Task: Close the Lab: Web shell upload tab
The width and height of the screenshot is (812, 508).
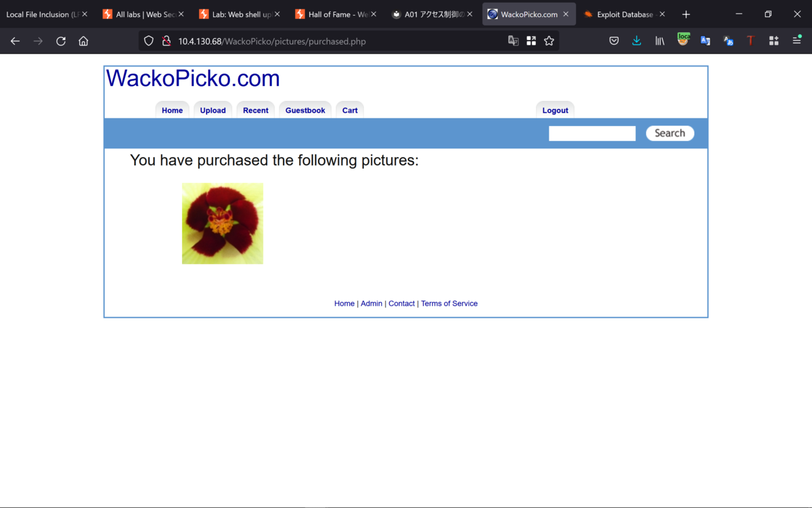Action: [x=277, y=14]
